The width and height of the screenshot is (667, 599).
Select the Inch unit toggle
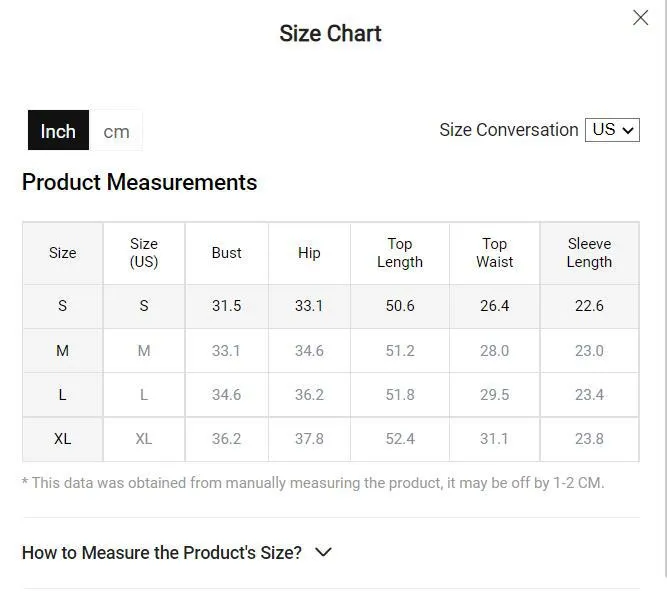pos(58,130)
